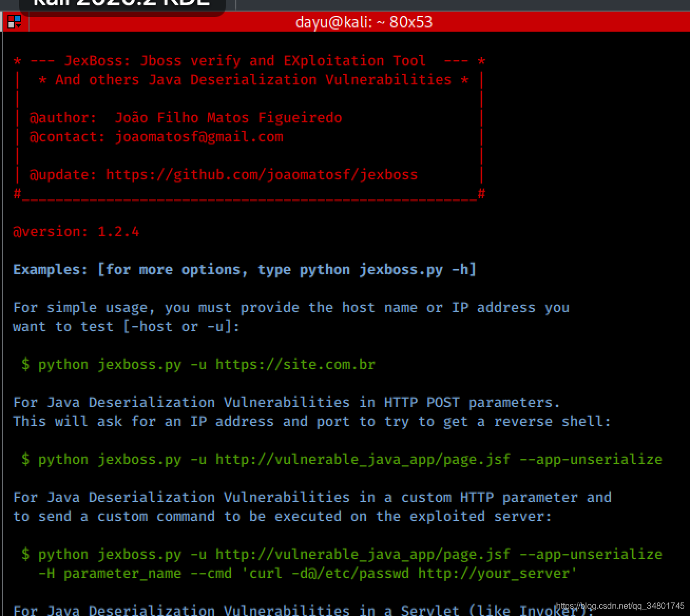The height and width of the screenshot is (616, 690).
Task: Click first page.jsf --app-unserialize command line
Action: (x=342, y=459)
